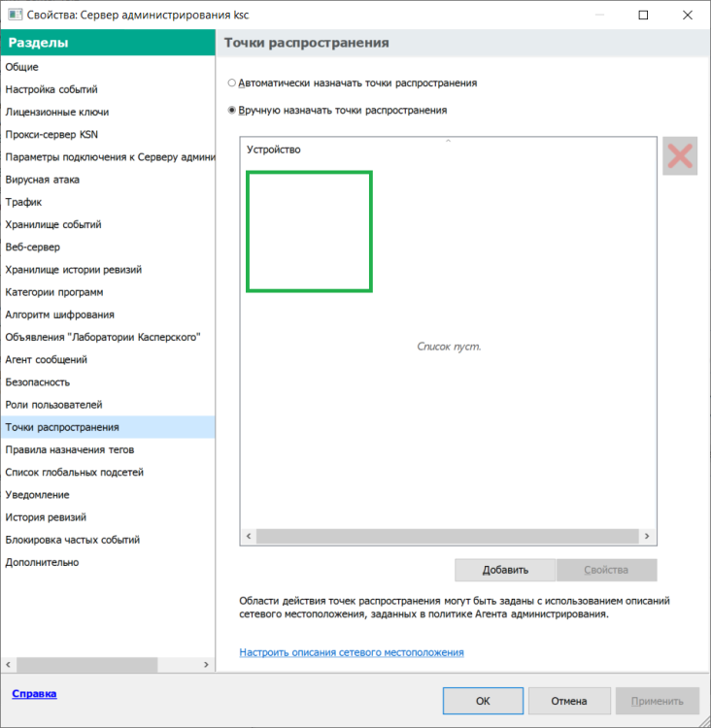Click the sections panel horizontal scrollbar thumb
711x728 pixels.
click(86, 664)
